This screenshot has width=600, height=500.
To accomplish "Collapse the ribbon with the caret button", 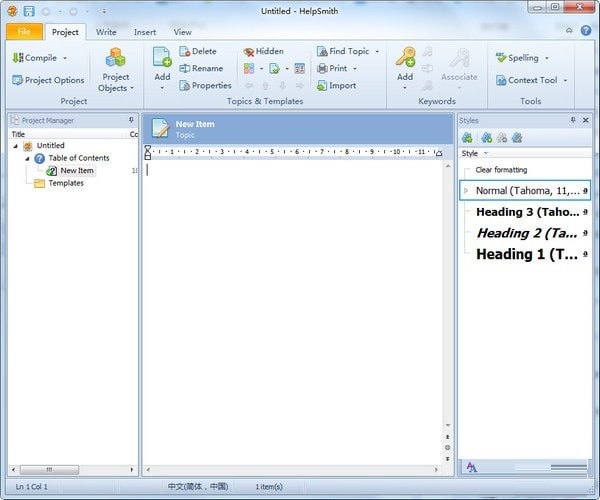I will coord(569,31).
